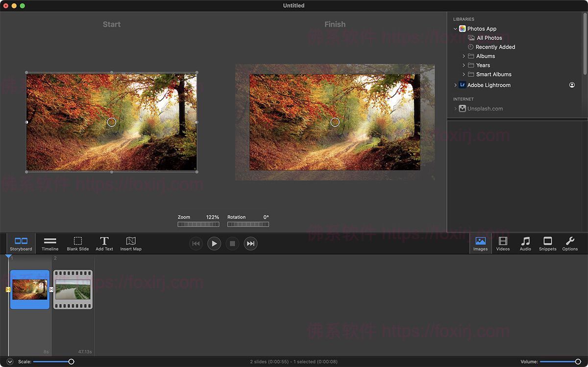Screen dimensions: 588x367
Task: Open the Audio media panel
Action: pos(525,244)
